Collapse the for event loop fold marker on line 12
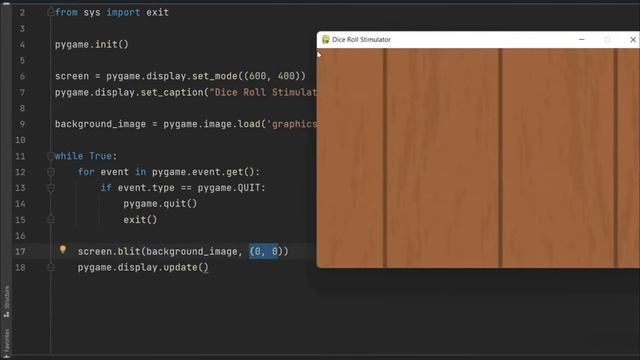This screenshot has height=360, width=640. 51,172
